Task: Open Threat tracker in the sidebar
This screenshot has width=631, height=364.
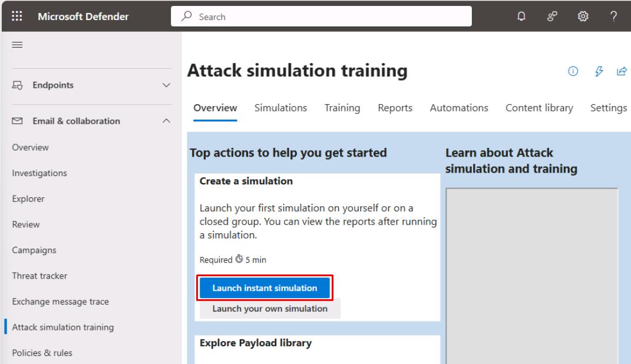Action: [x=39, y=276]
